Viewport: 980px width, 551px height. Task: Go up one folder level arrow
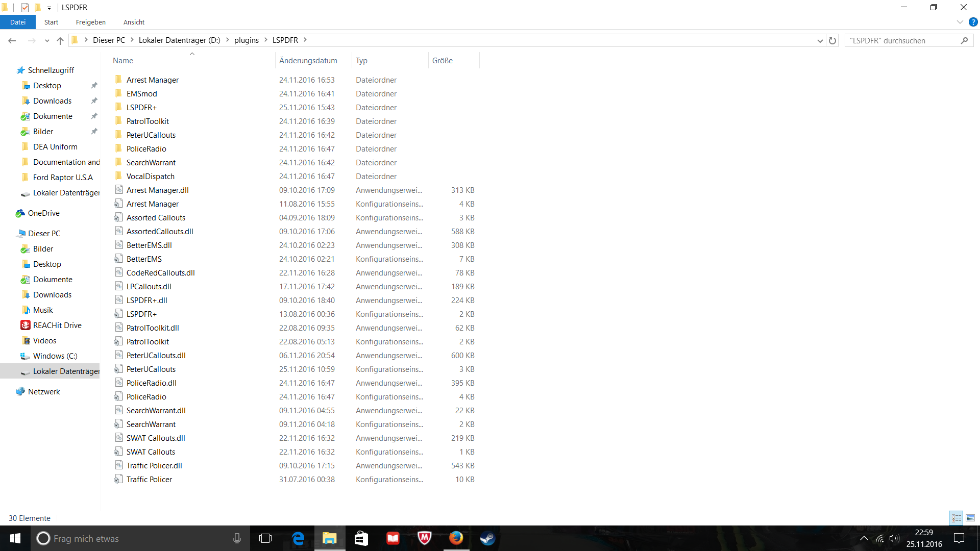pyautogui.click(x=60, y=40)
